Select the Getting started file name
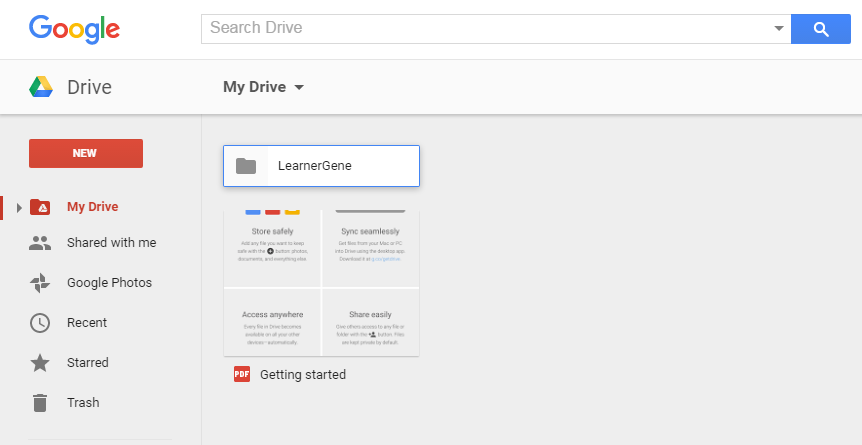The image size is (862, 445). (x=303, y=375)
